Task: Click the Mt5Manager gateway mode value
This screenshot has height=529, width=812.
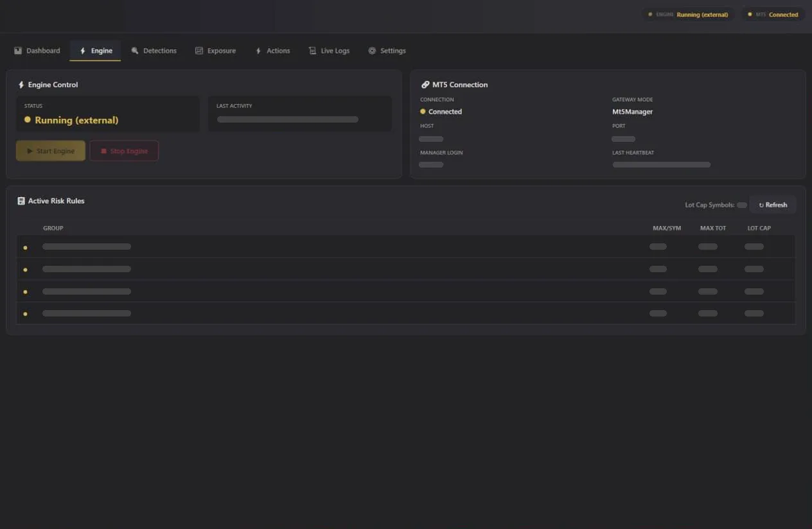Action: tap(632, 112)
